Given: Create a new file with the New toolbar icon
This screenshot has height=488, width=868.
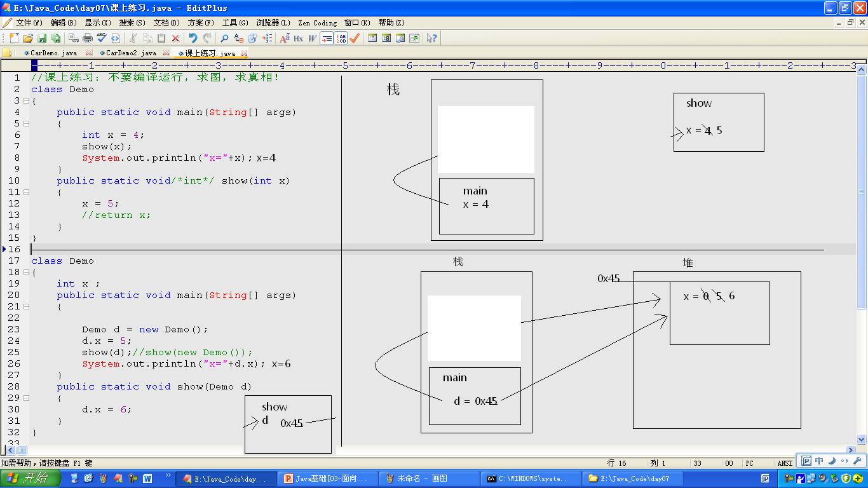Looking at the screenshot, I should click(14, 38).
